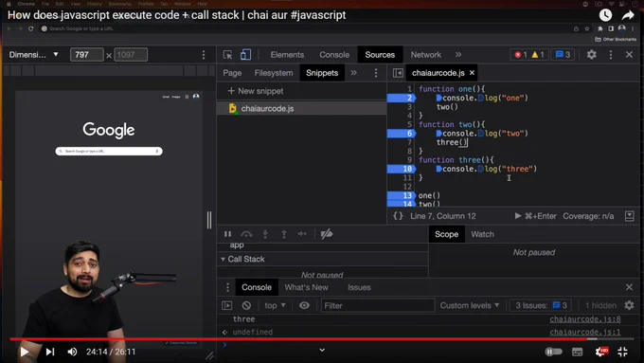Toggle the navigator sidebar icon

pyautogui.click(x=398, y=73)
